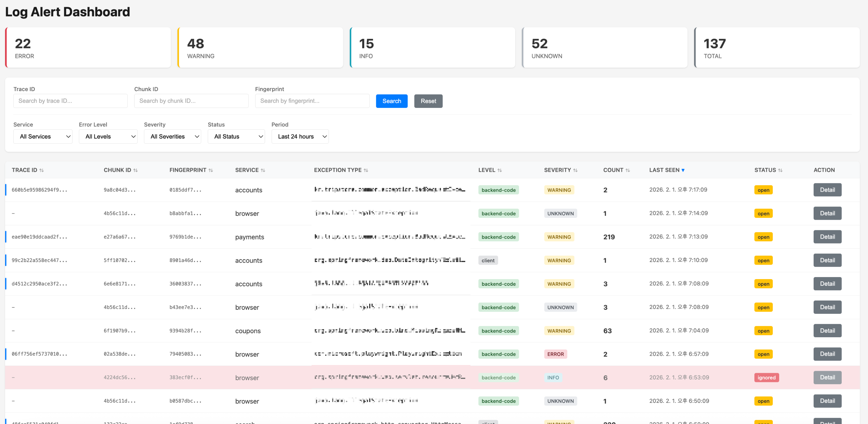Change the Last 24 hours period dropdown
The image size is (868, 424).
point(300,137)
